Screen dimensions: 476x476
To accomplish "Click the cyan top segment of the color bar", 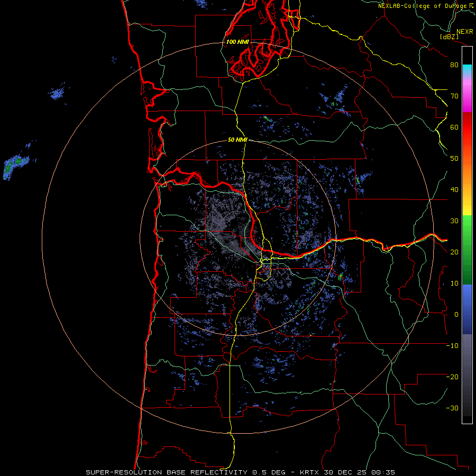I will point(467,69).
